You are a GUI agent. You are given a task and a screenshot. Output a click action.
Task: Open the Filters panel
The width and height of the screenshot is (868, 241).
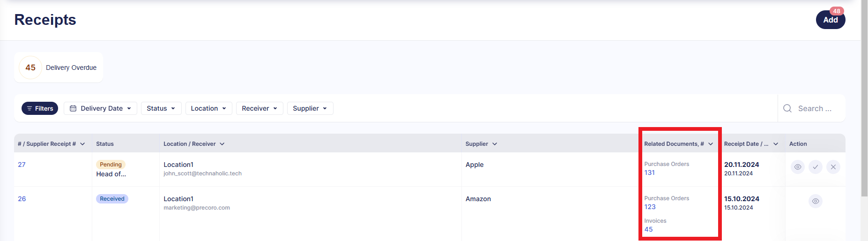click(40, 108)
